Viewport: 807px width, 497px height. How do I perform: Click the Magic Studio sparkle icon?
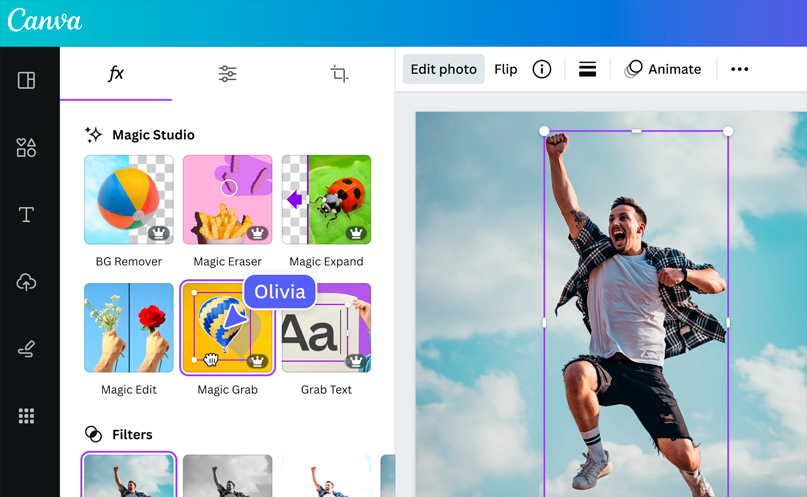(x=94, y=135)
